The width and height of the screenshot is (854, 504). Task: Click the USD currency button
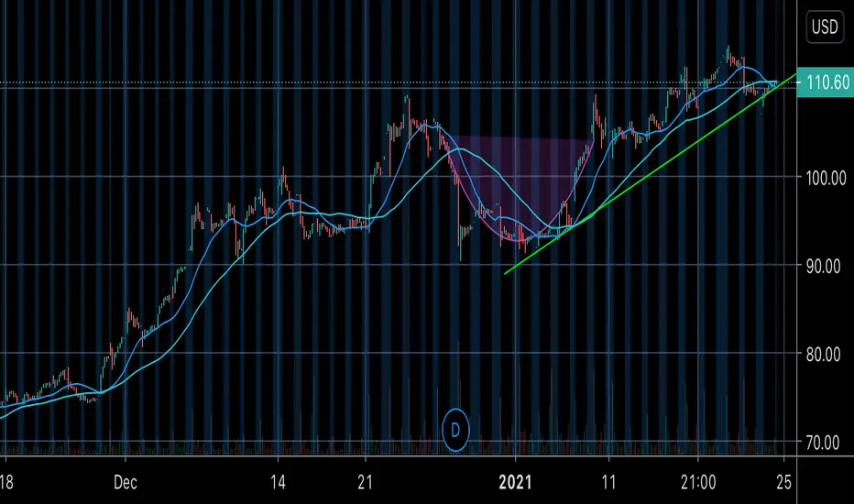pos(825,27)
